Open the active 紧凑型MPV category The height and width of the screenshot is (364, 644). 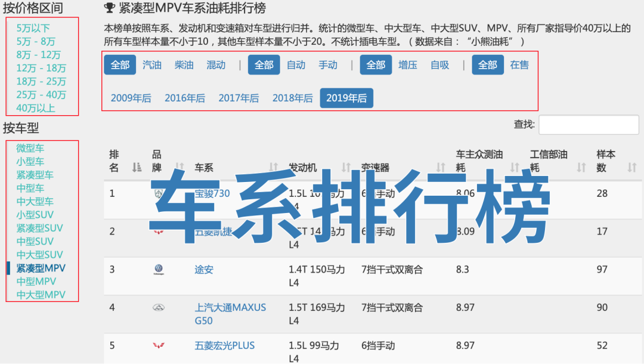coord(41,269)
